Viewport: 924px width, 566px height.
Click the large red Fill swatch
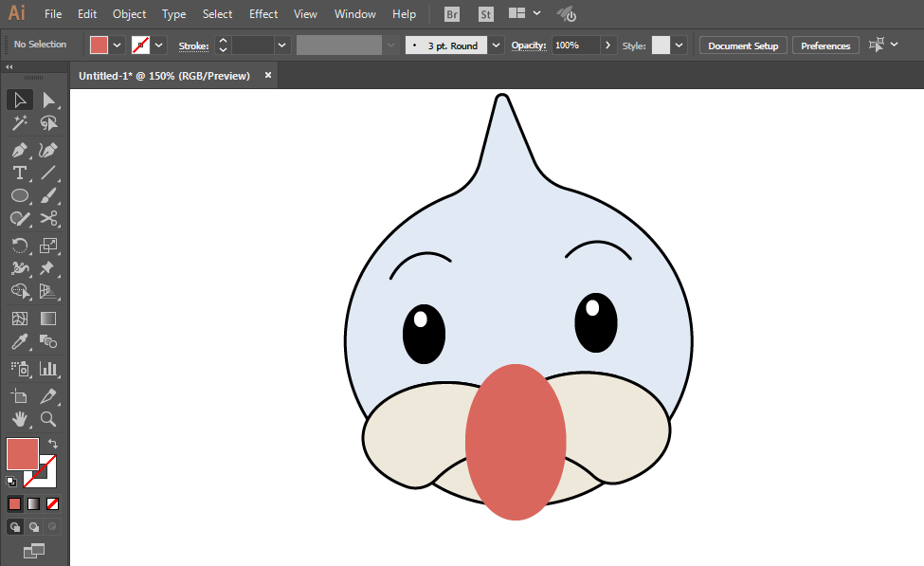pyautogui.click(x=22, y=453)
